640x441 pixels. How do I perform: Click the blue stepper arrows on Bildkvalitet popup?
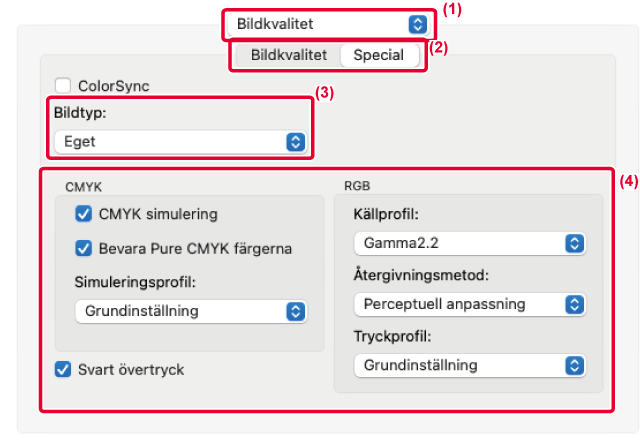tap(418, 24)
